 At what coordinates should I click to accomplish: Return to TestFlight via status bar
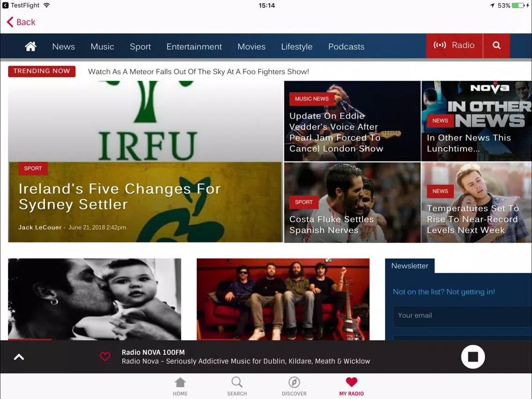point(21,6)
